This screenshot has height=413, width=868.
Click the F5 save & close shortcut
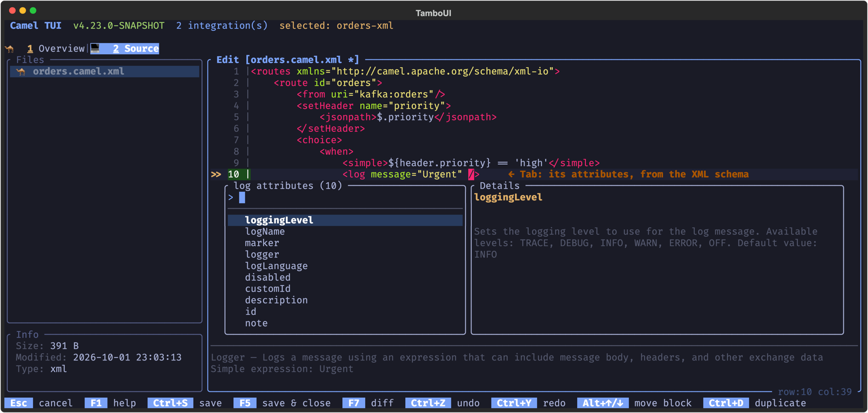[x=282, y=403]
